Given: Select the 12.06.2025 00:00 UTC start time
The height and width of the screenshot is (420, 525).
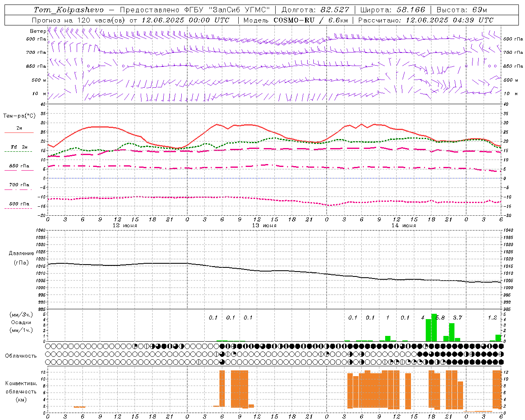Looking at the screenshot, I should coord(185,20).
